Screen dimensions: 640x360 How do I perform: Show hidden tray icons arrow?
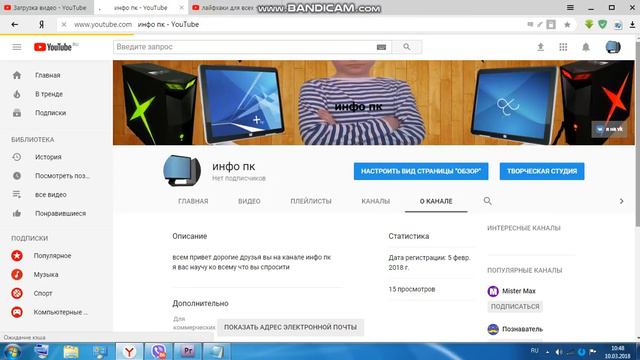(x=547, y=352)
